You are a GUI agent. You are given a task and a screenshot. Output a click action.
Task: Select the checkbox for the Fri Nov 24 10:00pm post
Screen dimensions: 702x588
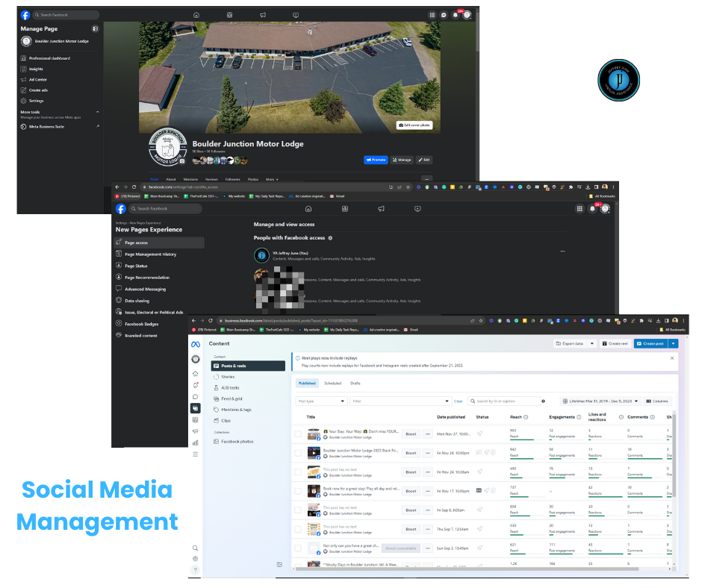[x=298, y=453]
